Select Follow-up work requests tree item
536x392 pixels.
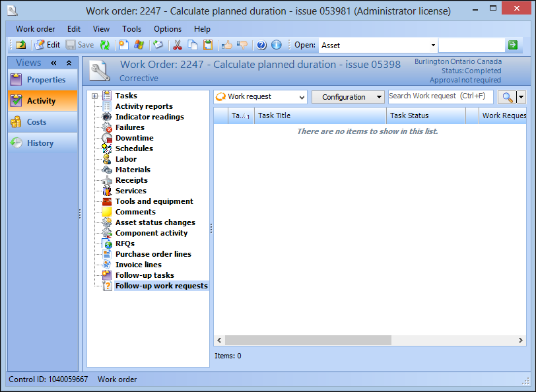click(161, 286)
